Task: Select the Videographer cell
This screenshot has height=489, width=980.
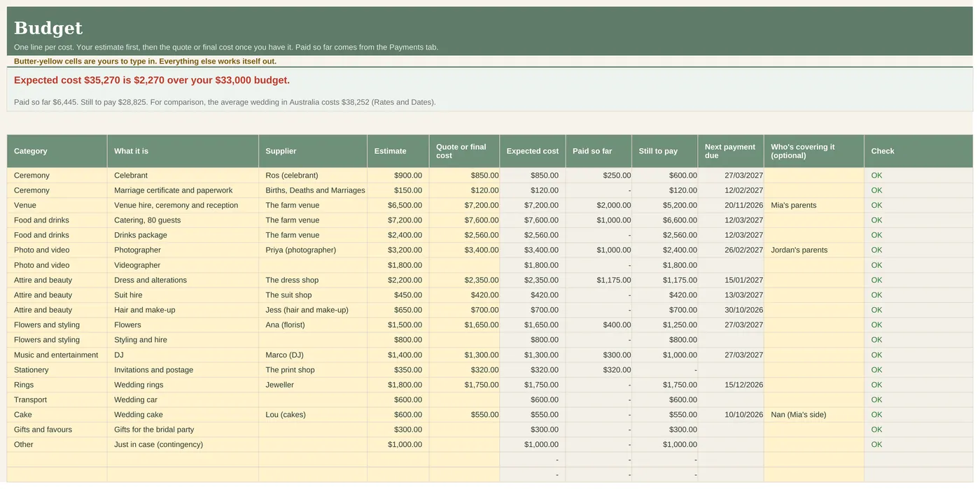Action: click(183, 265)
